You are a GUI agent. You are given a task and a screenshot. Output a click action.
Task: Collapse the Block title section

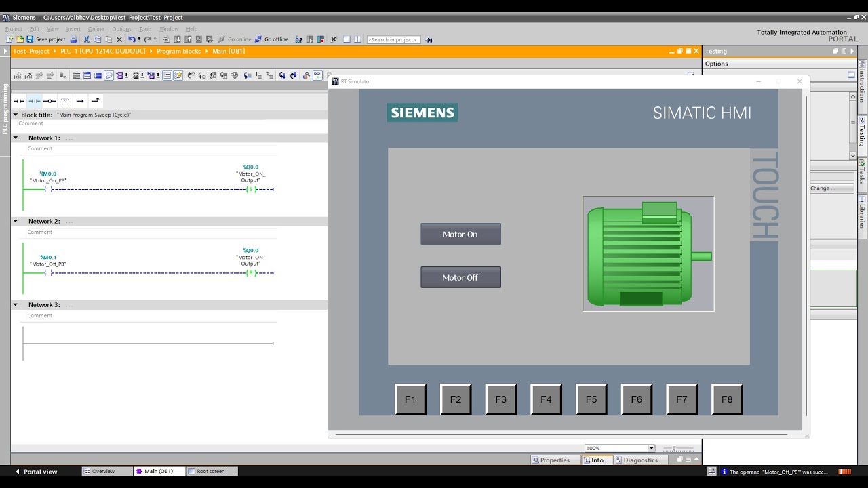16,115
